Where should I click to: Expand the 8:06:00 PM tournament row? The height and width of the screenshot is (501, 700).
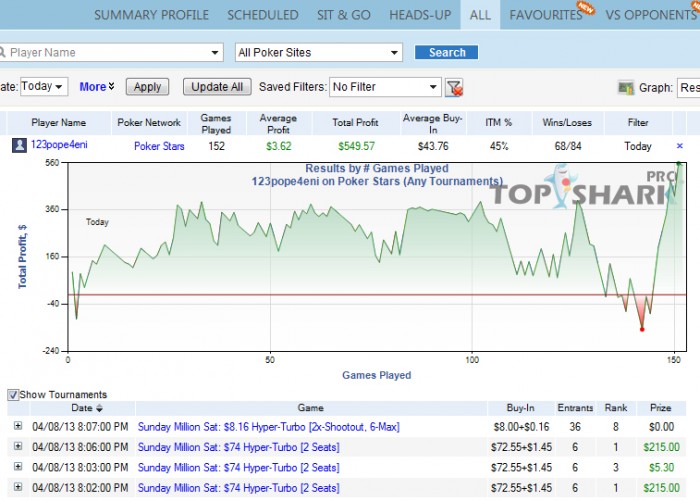[18, 447]
